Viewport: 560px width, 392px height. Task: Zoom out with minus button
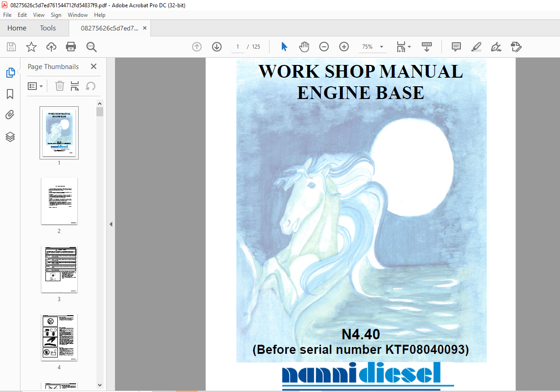pos(324,47)
